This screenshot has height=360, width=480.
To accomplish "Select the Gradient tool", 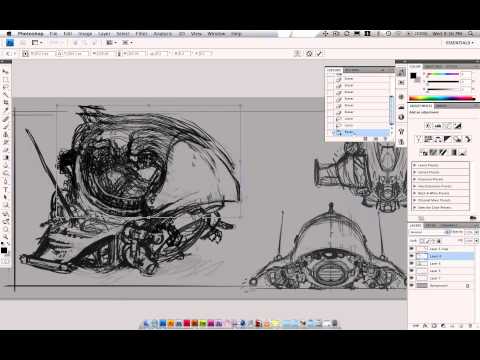I will [x=5, y=157].
